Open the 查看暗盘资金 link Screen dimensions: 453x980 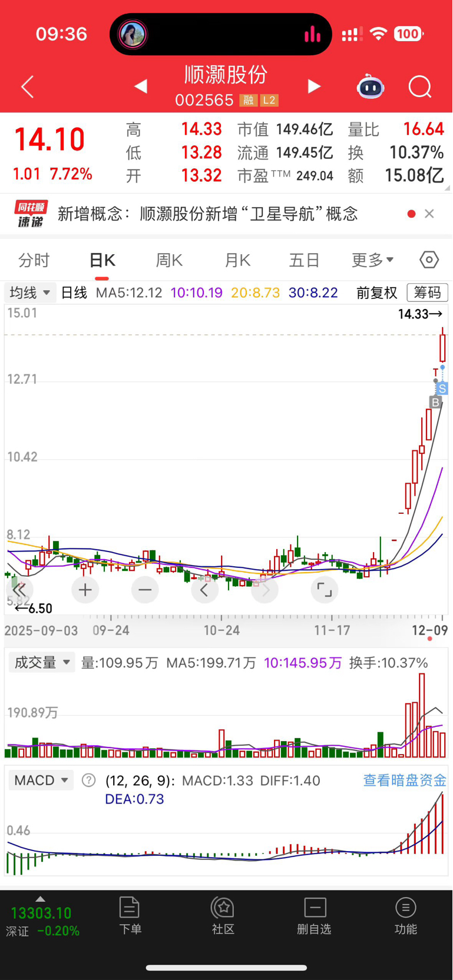(405, 780)
